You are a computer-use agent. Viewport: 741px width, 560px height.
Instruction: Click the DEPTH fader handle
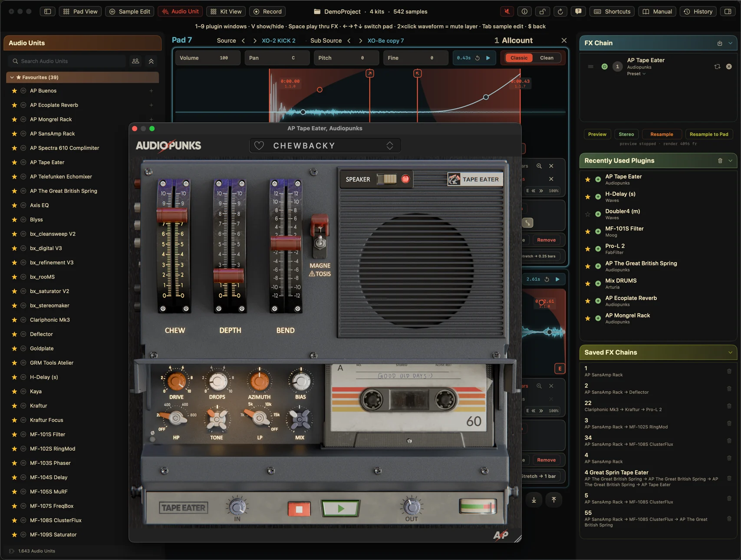pyautogui.click(x=228, y=275)
